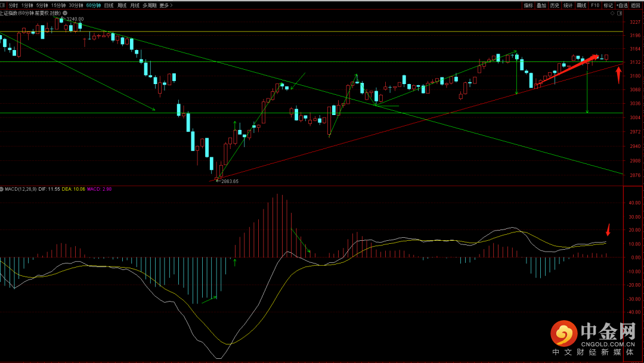This screenshot has width=644, height=363.
Task: Open the 画线 drawing tools
Action: coord(581,5)
